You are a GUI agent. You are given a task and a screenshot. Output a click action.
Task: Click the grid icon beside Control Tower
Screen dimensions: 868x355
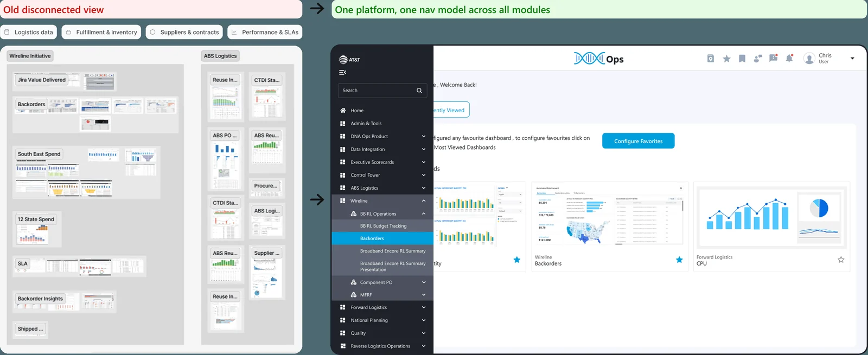coord(343,175)
